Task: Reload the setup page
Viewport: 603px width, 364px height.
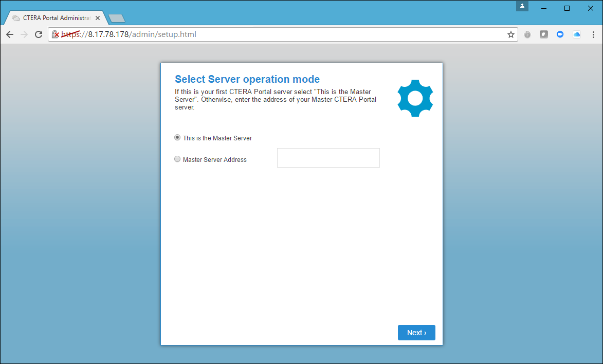Action: click(x=39, y=34)
